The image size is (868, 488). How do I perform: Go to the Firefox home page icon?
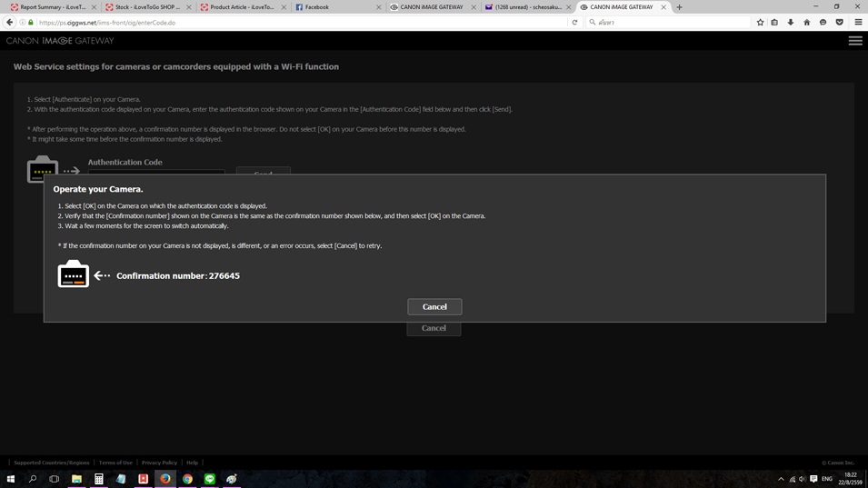click(807, 22)
